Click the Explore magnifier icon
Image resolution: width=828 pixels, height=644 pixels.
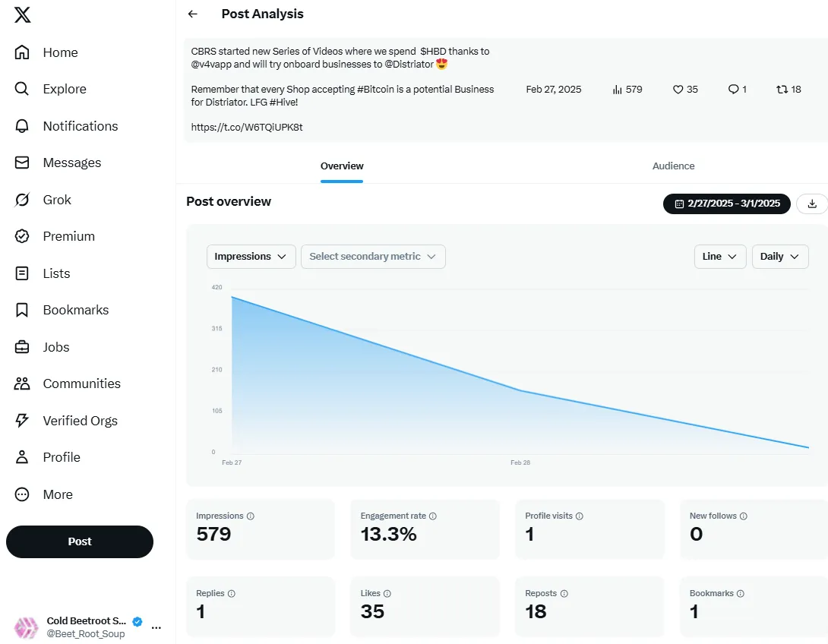(22, 89)
